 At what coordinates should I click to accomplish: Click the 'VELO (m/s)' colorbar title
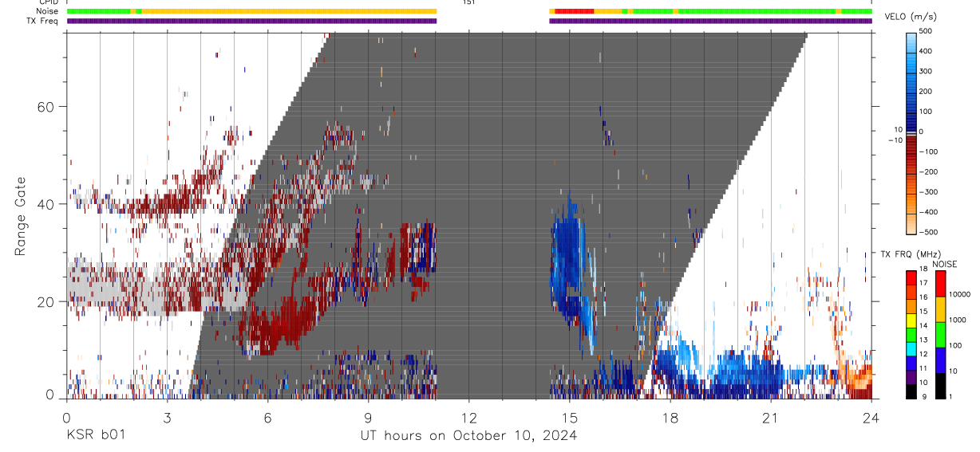coord(911,17)
